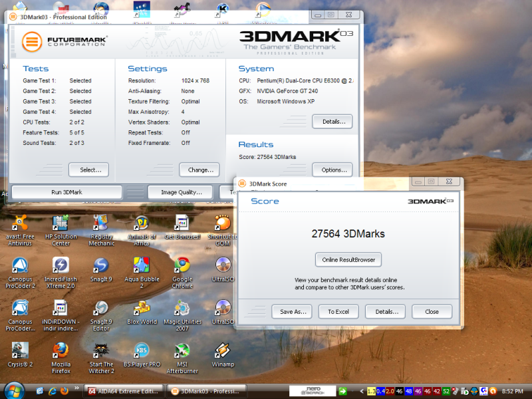Screen dimensions: 532x399
Task: Launch MSI Afterburner from desktop
Action: [x=182, y=358]
